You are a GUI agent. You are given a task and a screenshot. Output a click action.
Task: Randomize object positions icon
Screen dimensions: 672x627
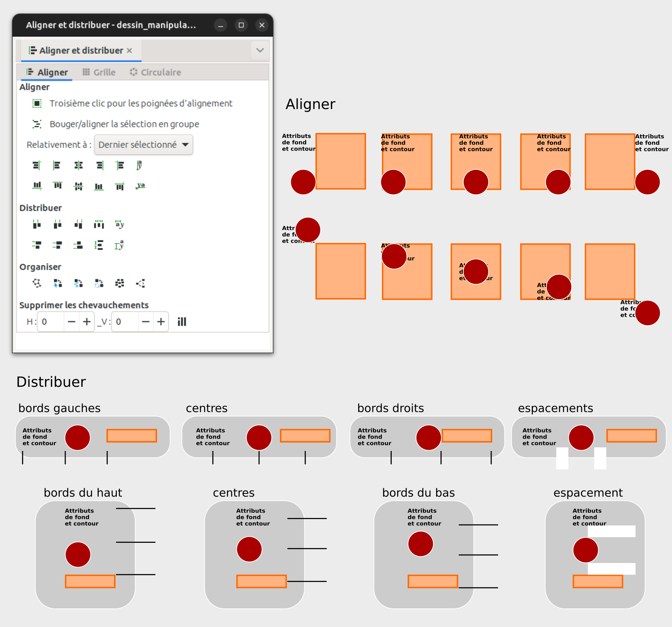click(x=120, y=283)
